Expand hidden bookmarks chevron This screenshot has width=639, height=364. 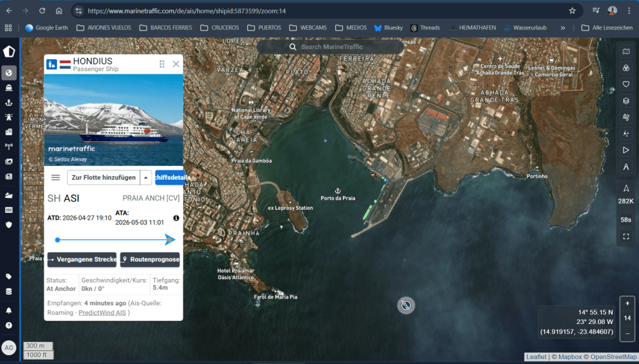click(x=563, y=27)
